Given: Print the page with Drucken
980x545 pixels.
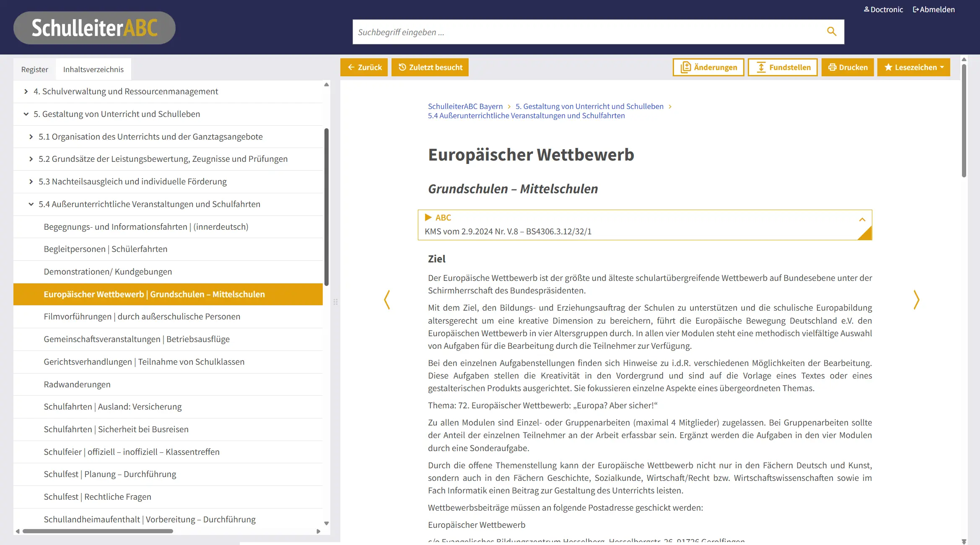Looking at the screenshot, I should point(848,67).
